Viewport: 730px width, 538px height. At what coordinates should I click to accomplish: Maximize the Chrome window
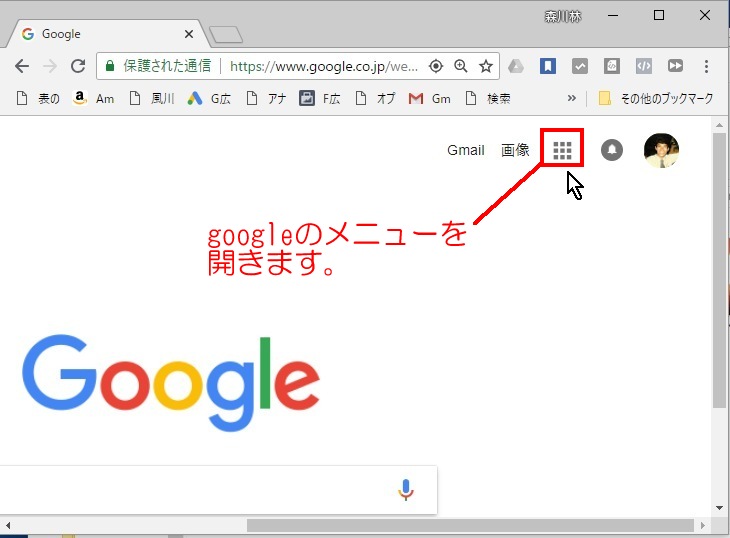659,15
